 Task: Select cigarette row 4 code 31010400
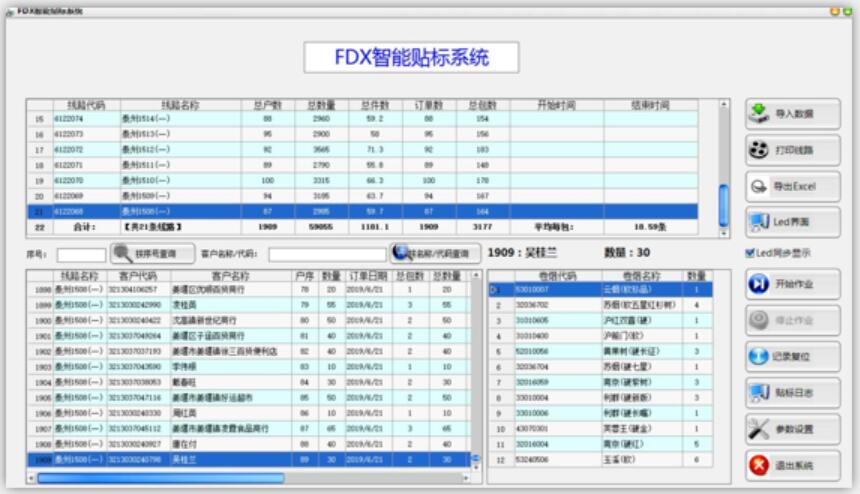pyautogui.click(x=601, y=336)
